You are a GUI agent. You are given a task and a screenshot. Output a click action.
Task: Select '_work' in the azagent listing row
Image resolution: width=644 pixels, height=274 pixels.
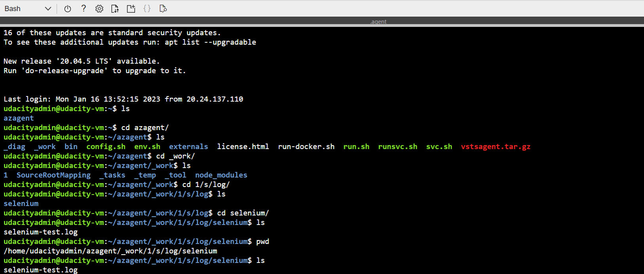point(45,147)
